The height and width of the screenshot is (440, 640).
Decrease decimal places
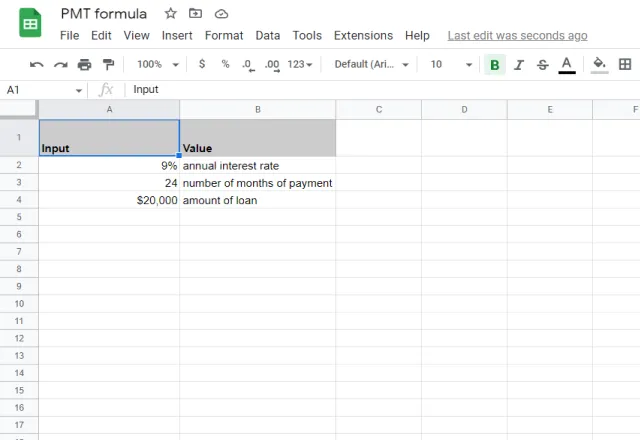click(x=248, y=65)
